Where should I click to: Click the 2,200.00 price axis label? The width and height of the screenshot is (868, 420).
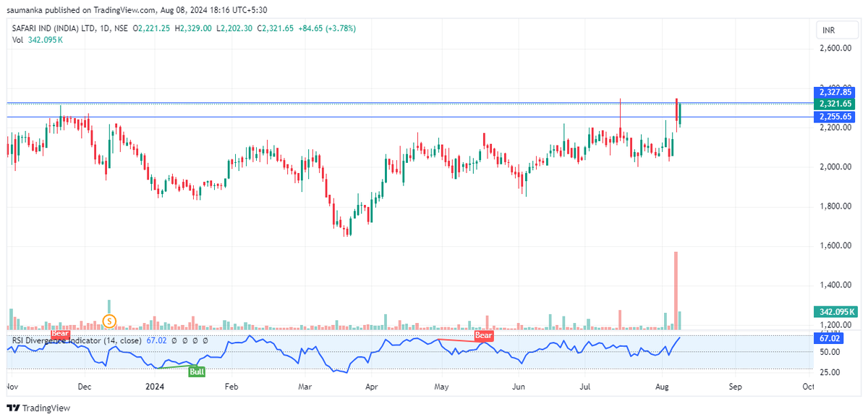click(835, 127)
